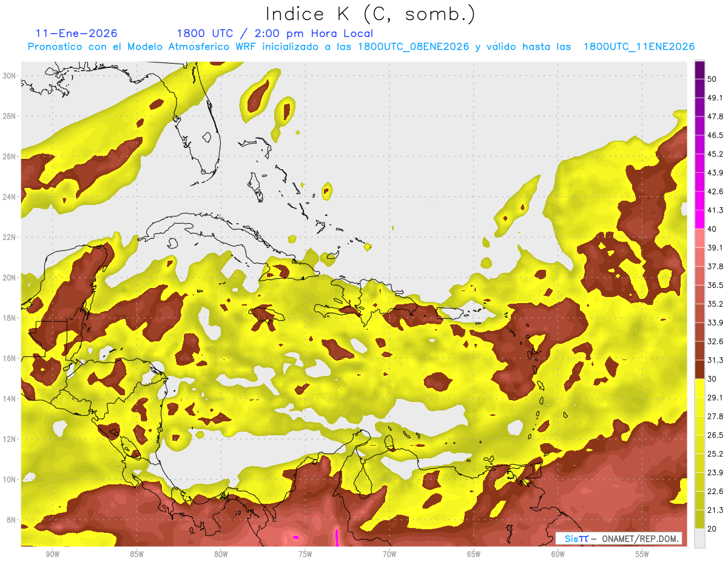The width and height of the screenshot is (728, 562).
Task: Click the 30N latitude label
Action: [9, 75]
